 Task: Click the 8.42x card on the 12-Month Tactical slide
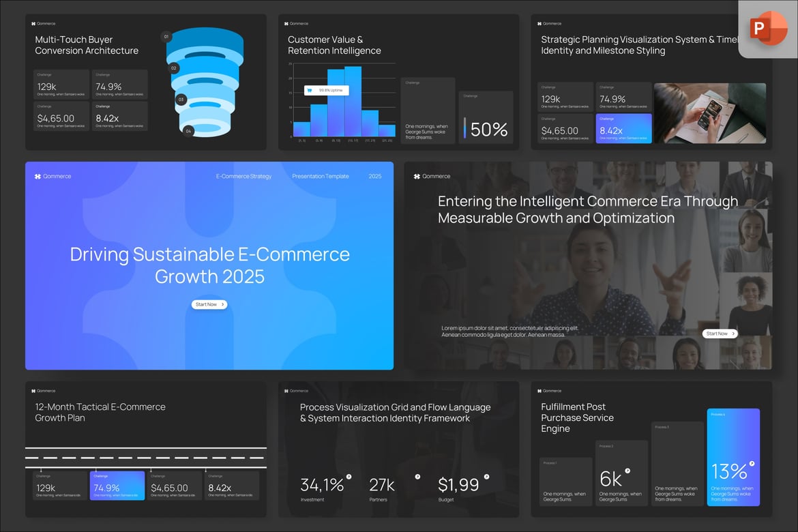(232, 486)
